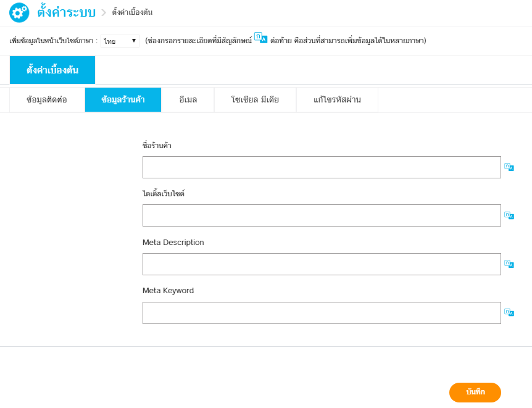Click the ชื่อร้านค้า field label

pos(157,146)
